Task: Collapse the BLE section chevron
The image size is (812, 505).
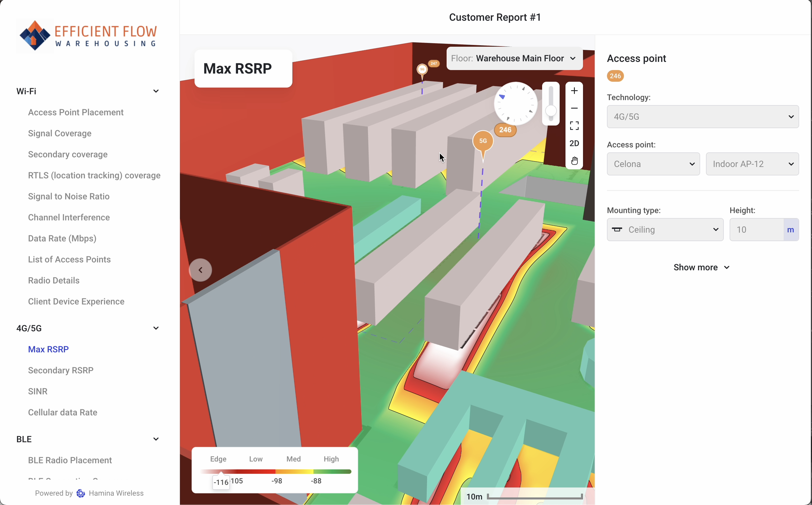Action: pos(156,439)
